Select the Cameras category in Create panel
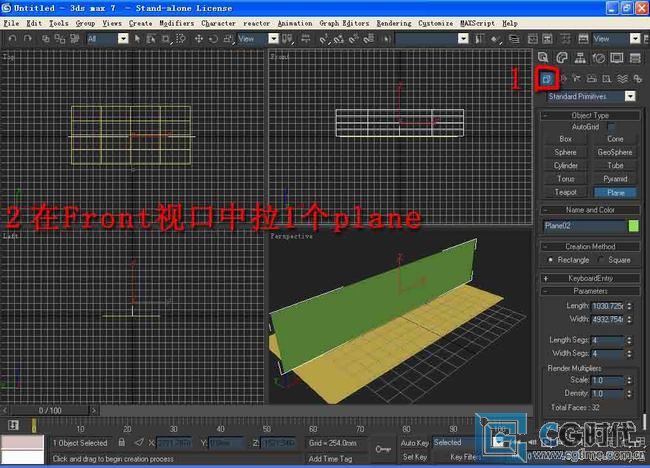The height and width of the screenshot is (468, 650). (592, 78)
